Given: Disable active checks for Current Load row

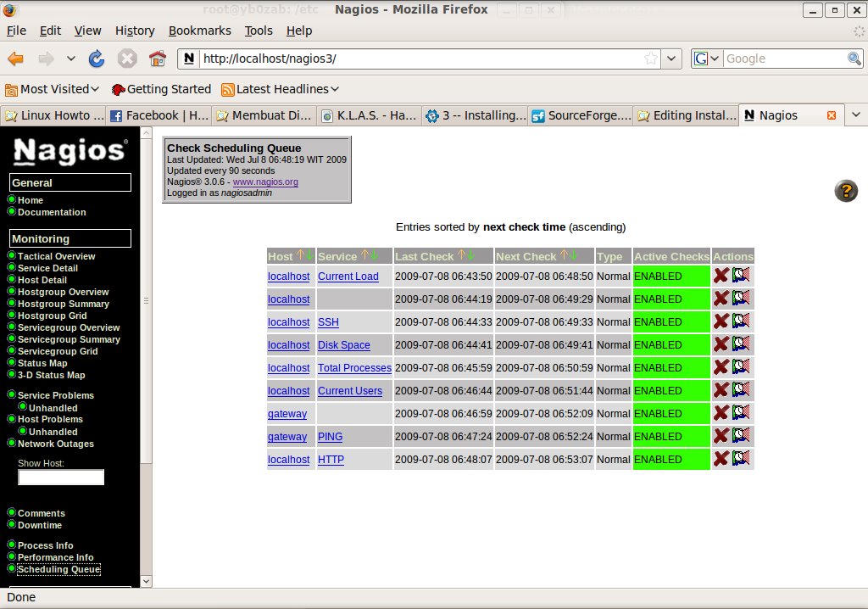Looking at the screenshot, I should [721, 276].
